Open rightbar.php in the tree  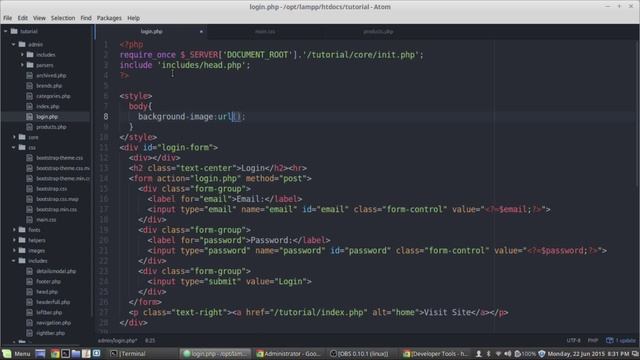click(x=51, y=333)
